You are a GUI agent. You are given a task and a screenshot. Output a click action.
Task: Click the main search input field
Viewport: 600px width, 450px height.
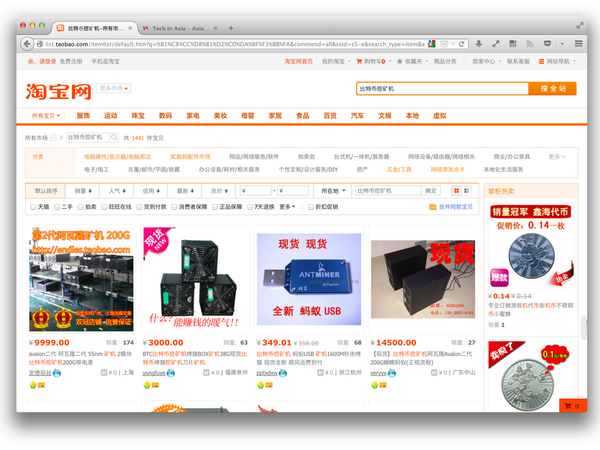click(442, 88)
